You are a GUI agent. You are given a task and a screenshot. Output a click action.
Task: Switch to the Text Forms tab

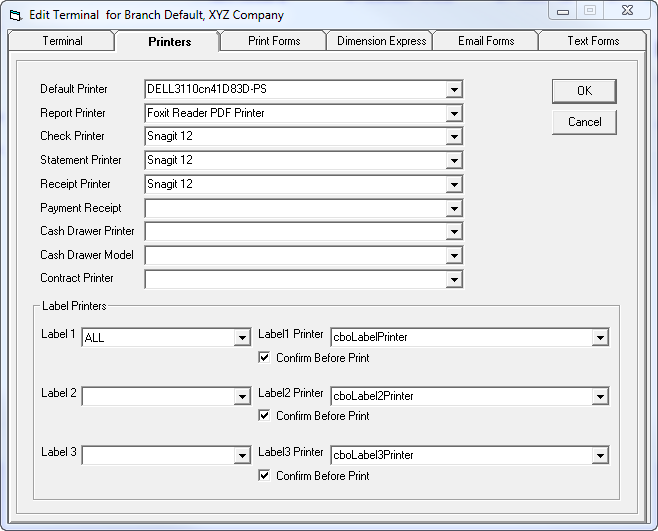(x=593, y=41)
